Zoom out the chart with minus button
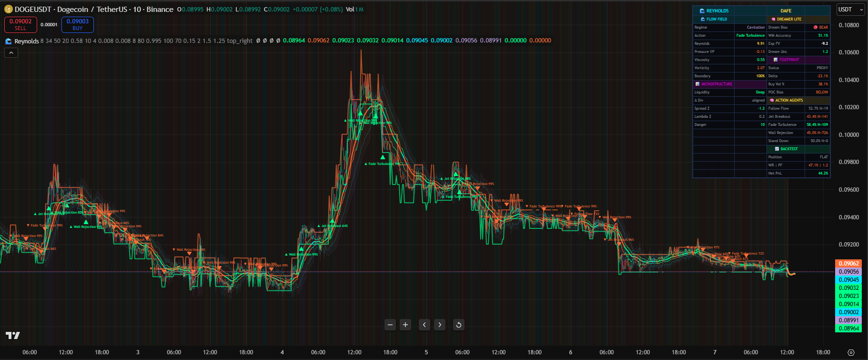The width and height of the screenshot is (868, 360). (390, 325)
